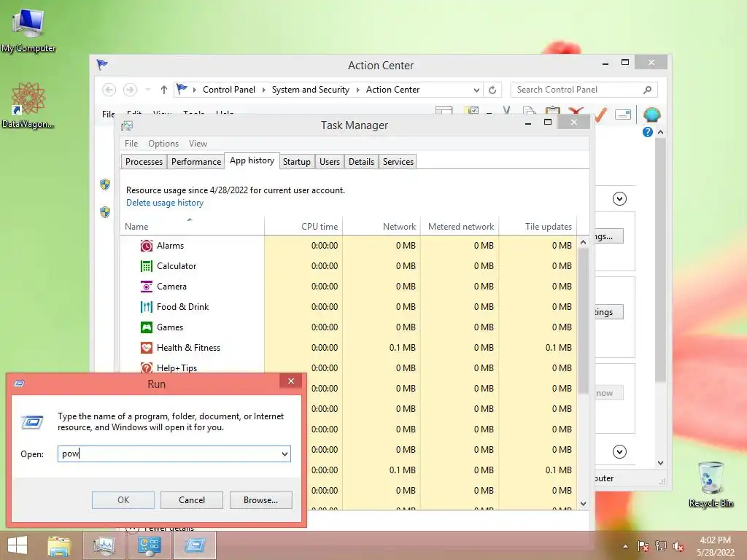Click Task Manager list scrollbar up arrow

point(583,242)
